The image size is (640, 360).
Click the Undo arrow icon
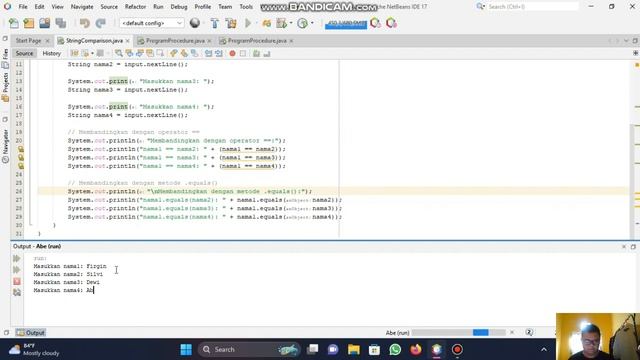click(x=84, y=23)
